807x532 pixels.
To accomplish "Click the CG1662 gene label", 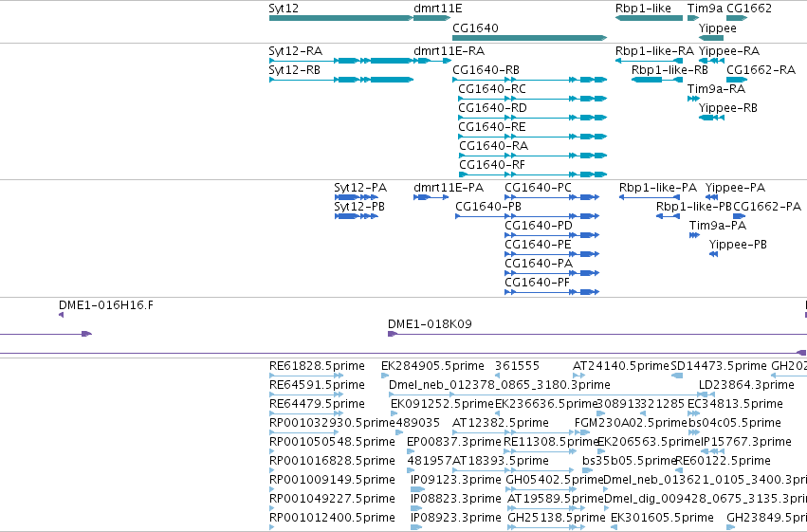I will (749, 9).
